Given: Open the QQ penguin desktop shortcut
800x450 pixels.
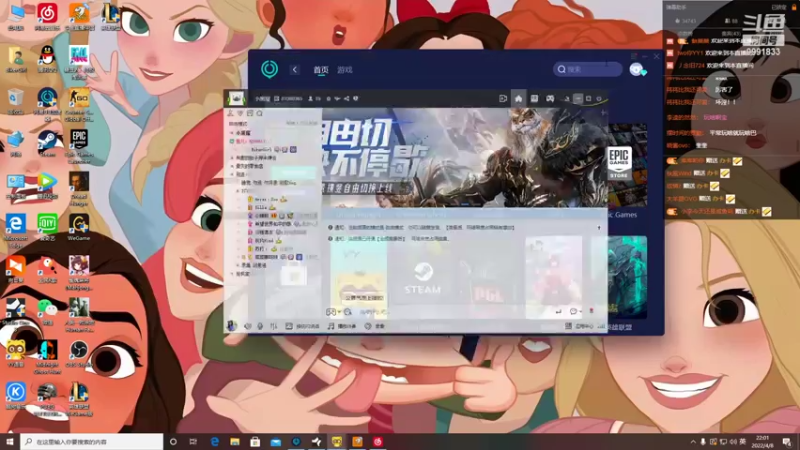Looking at the screenshot, I should 47,59.
